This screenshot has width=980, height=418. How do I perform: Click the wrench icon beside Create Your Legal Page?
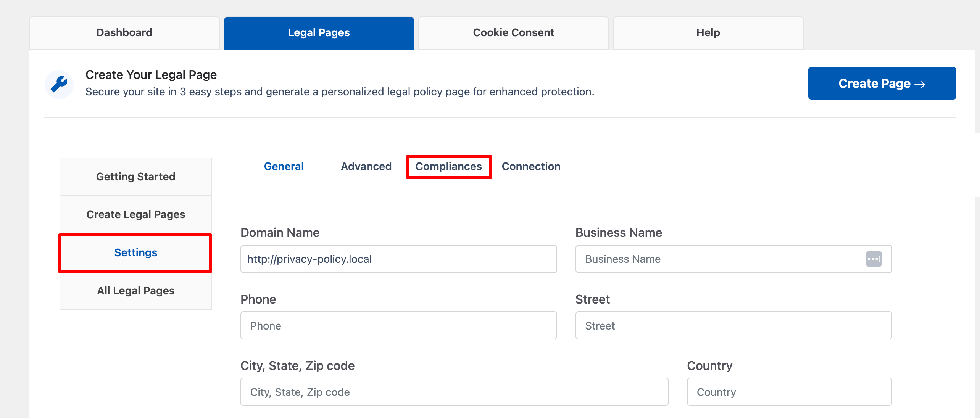pos(59,84)
